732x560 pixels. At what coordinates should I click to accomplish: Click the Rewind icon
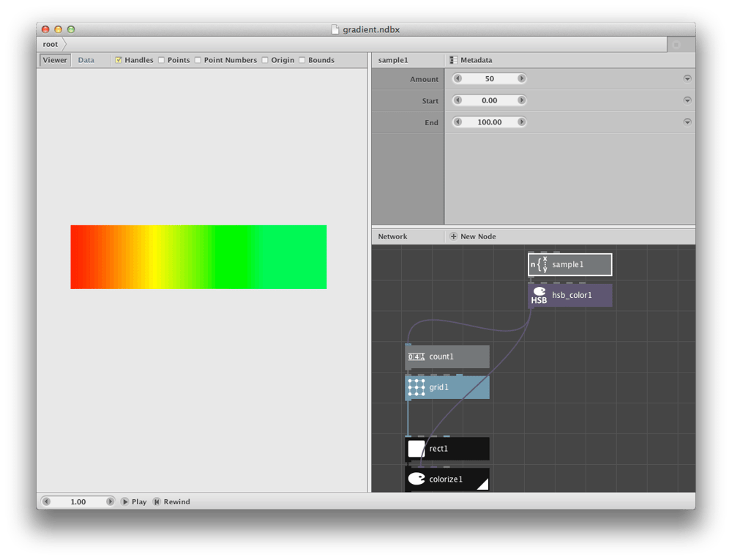pyautogui.click(x=157, y=501)
